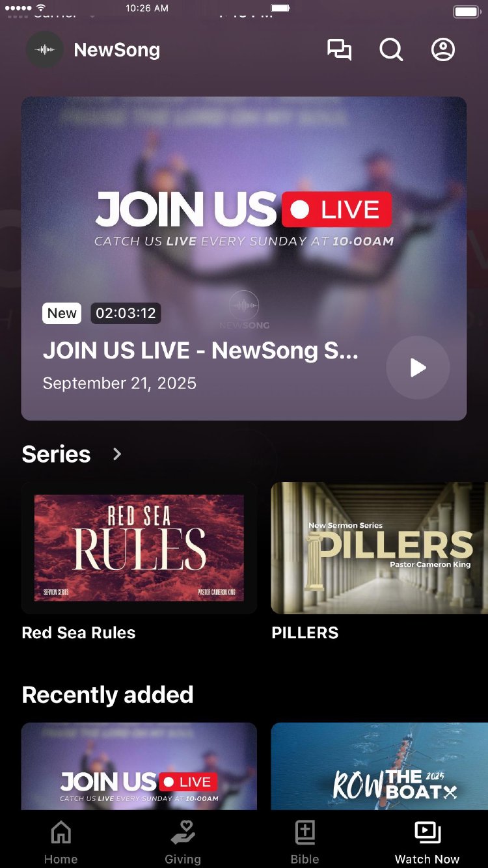Tap the JOIN US LIVE video title
Image resolution: width=488 pixels, height=868 pixels.
click(200, 351)
